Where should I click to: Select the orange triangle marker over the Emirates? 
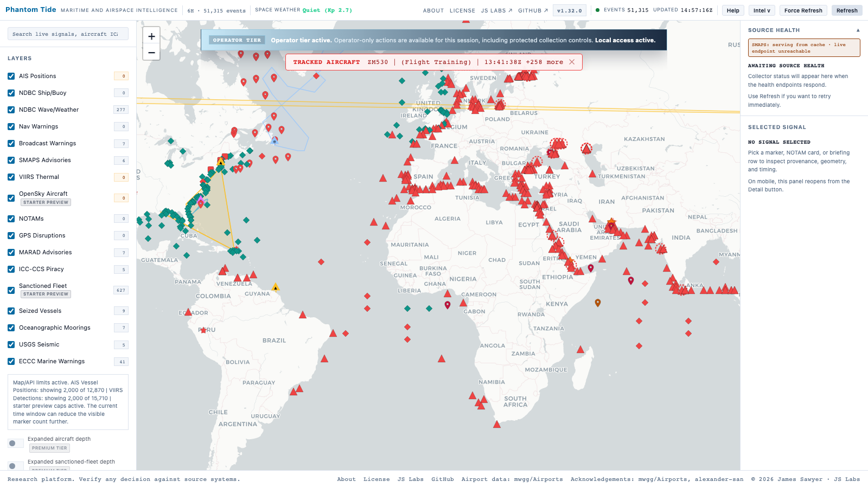pos(611,221)
